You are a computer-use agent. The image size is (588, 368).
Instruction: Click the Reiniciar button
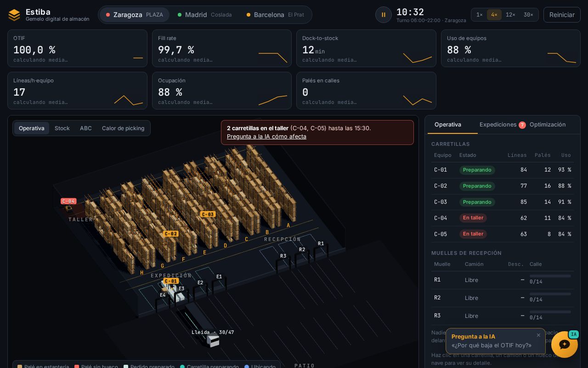tap(562, 15)
